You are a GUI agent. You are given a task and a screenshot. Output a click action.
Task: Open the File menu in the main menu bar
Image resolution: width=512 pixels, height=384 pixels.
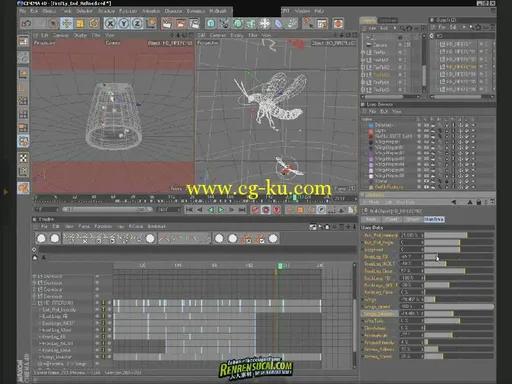(x=22, y=11)
